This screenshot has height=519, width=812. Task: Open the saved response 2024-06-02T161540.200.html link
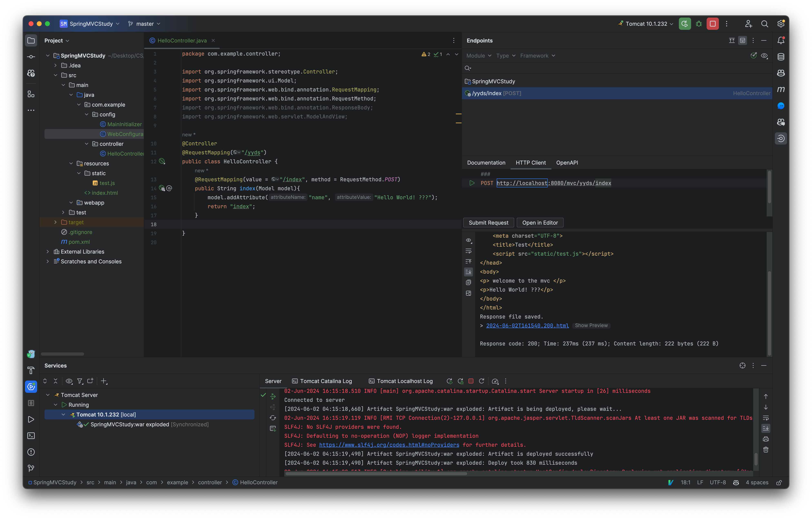click(527, 325)
